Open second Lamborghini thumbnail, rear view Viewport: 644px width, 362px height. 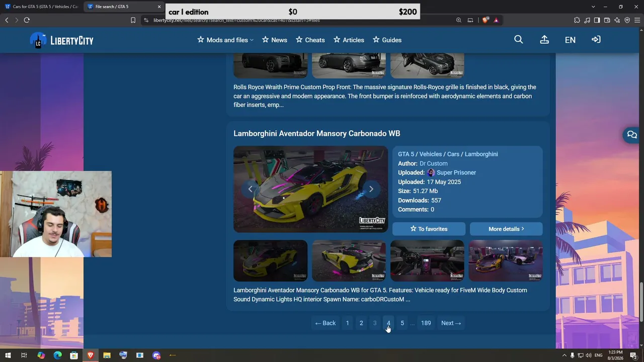[x=349, y=260]
